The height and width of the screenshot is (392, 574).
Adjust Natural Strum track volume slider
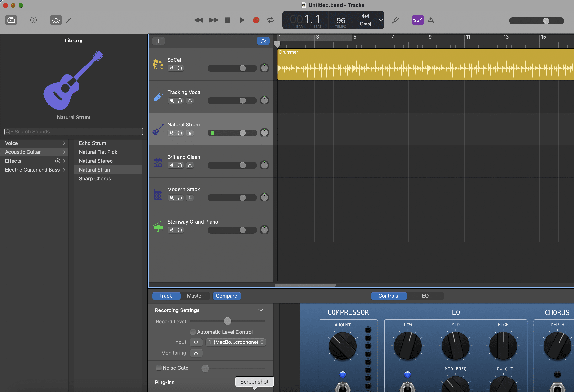tap(232, 133)
